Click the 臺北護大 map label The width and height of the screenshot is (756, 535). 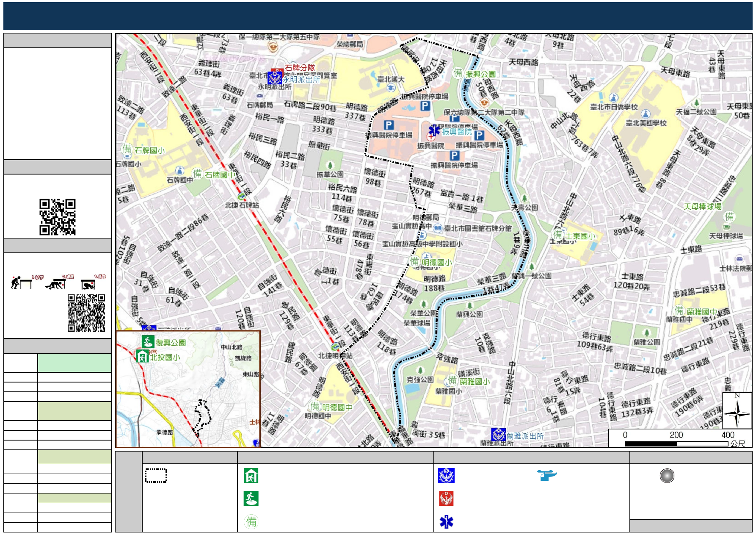click(391, 79)
